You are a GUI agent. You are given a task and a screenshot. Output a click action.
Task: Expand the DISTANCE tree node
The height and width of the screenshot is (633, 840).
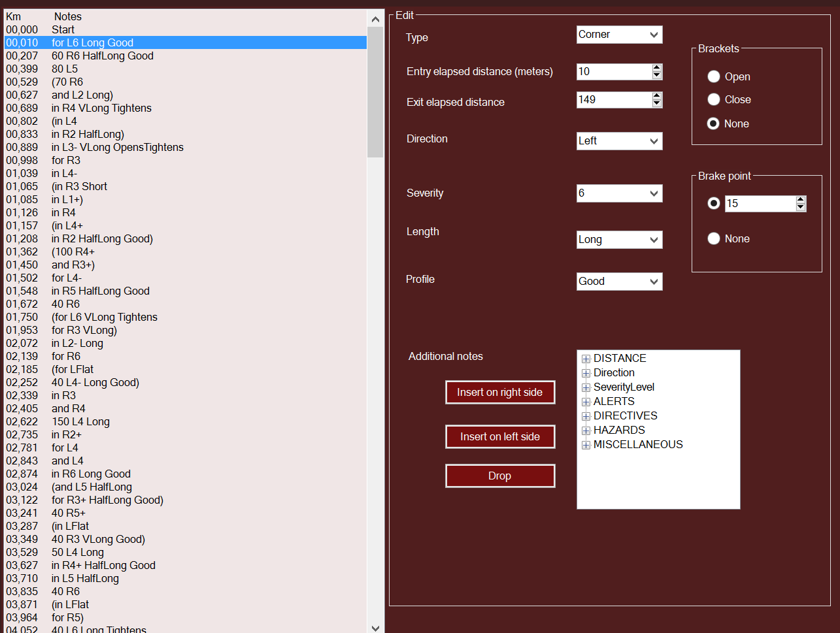[x=586, y=359]
